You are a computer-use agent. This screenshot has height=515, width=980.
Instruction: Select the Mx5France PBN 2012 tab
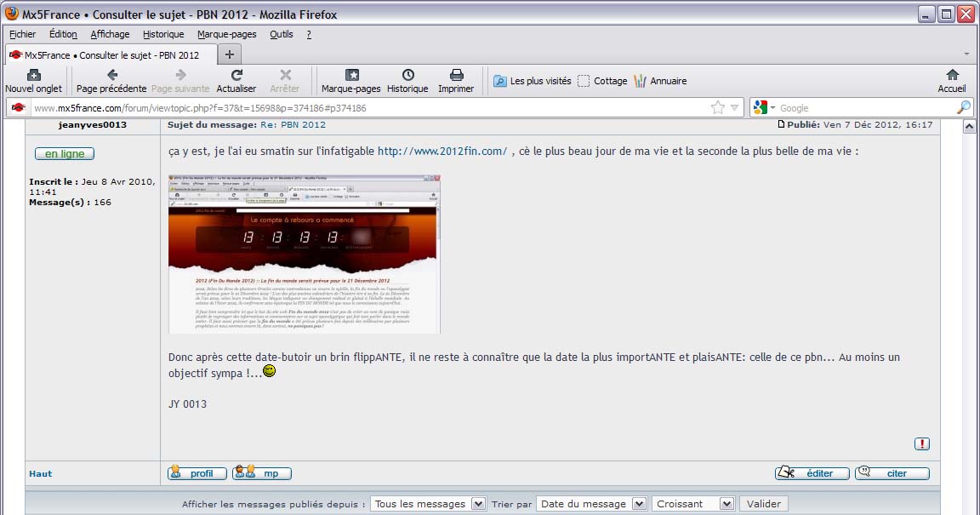pyautogui.click(x=111, y=55)
